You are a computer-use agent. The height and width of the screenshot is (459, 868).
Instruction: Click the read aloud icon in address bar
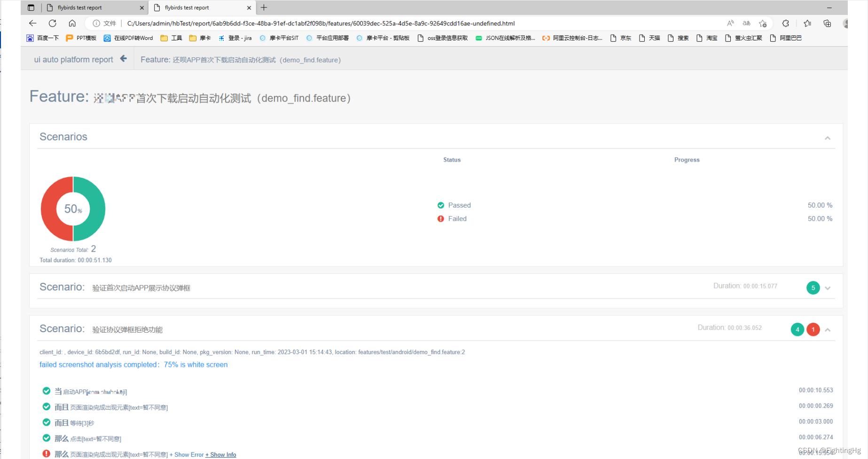pyautogui.click(x=730, y=23)
